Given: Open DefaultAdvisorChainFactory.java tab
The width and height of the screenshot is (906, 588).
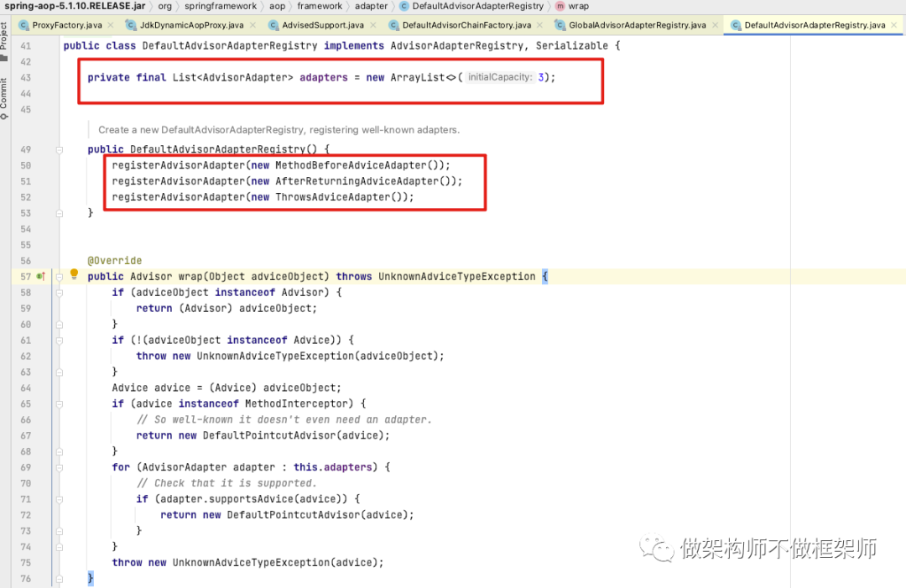Looking at the screenshot, I should (x=467, y=25).
